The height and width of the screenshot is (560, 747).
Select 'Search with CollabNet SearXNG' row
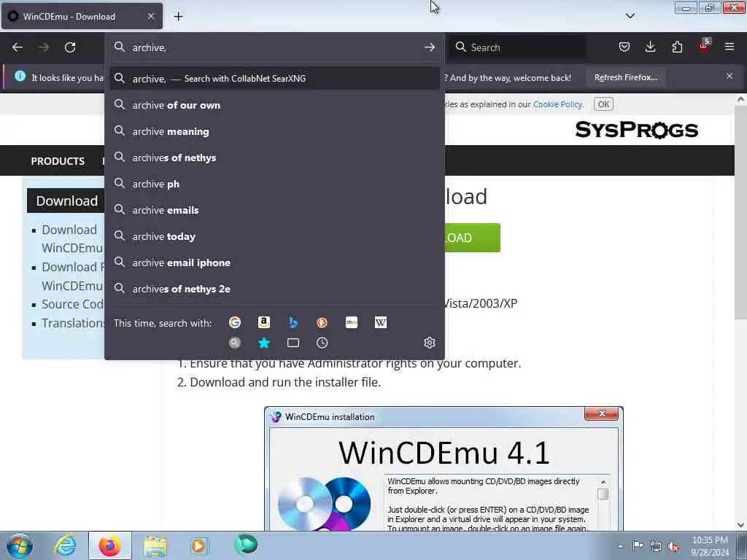274,78
